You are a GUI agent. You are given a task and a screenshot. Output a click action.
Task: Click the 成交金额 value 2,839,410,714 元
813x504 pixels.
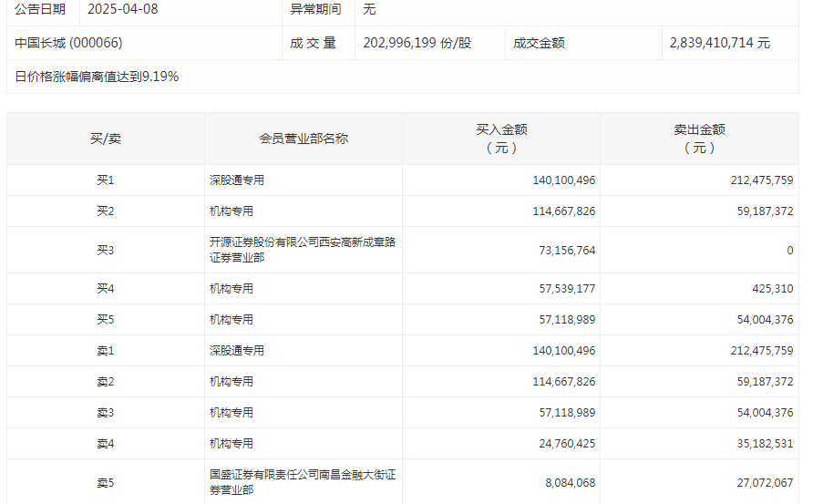tap(719, 43)
